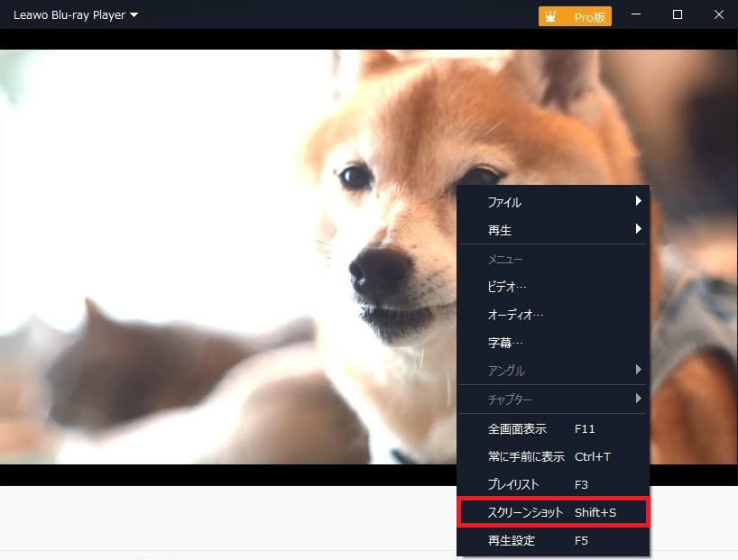Close the Blu-ray player window

(x=718, y=14)
